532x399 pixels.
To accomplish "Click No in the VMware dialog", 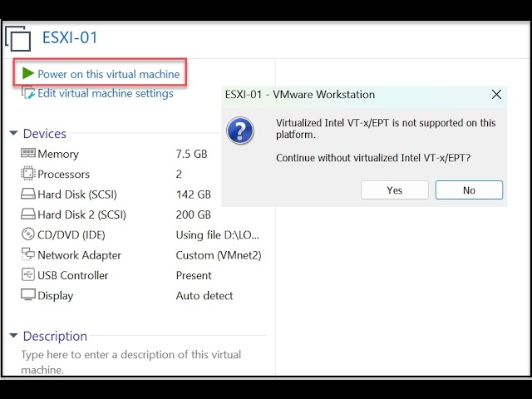I will 469,190.
